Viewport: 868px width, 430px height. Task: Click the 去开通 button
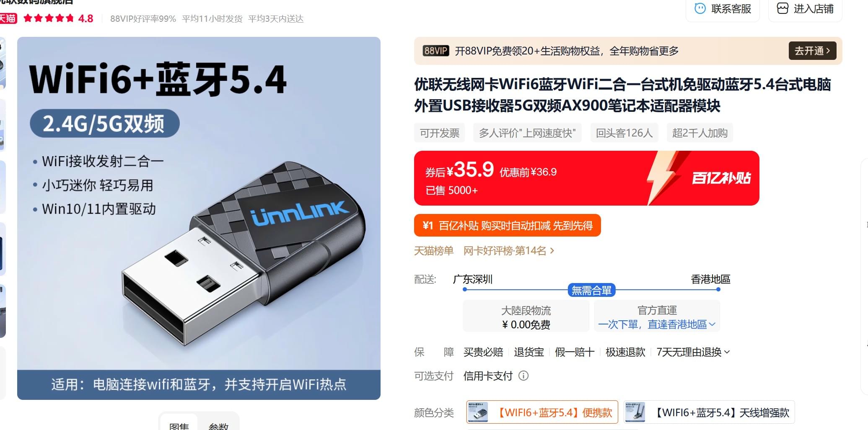click(x=812, y=51)
